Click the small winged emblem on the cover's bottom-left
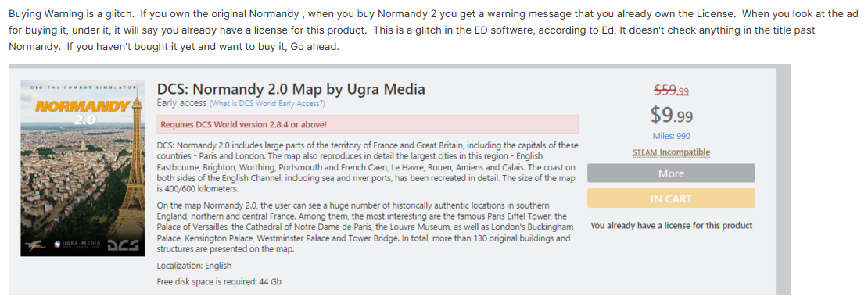Screen dimensions: 868x300 point(34,245)
